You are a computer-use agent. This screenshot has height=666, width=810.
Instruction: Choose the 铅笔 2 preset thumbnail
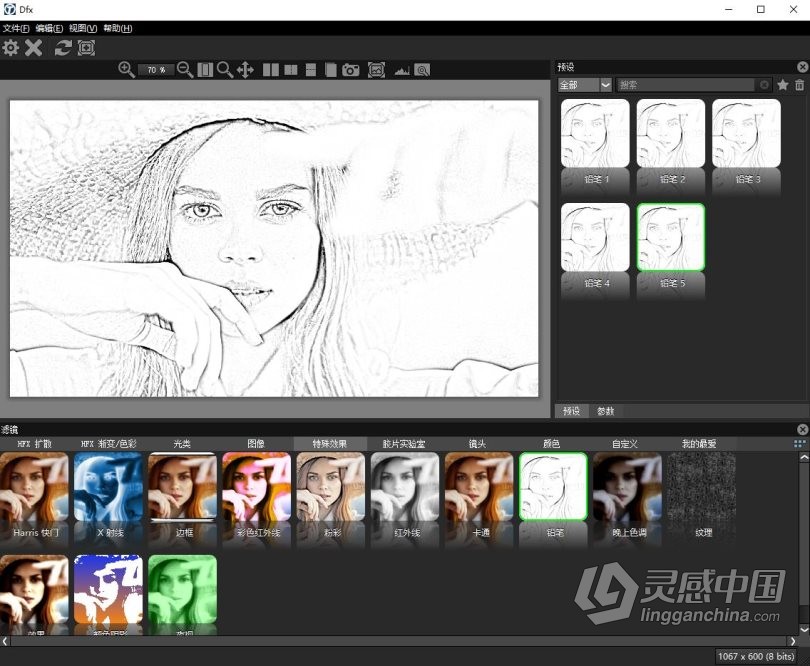[671, 133]
